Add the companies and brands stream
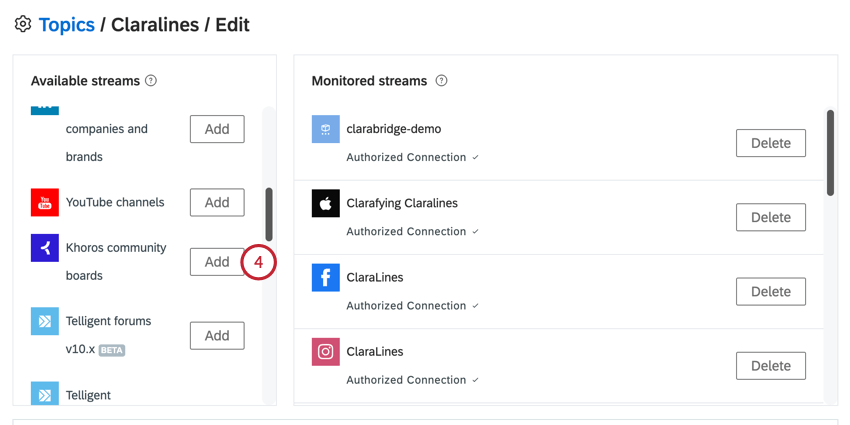Image resolution: width=850 pixels, height=425 pixels. 217,129
